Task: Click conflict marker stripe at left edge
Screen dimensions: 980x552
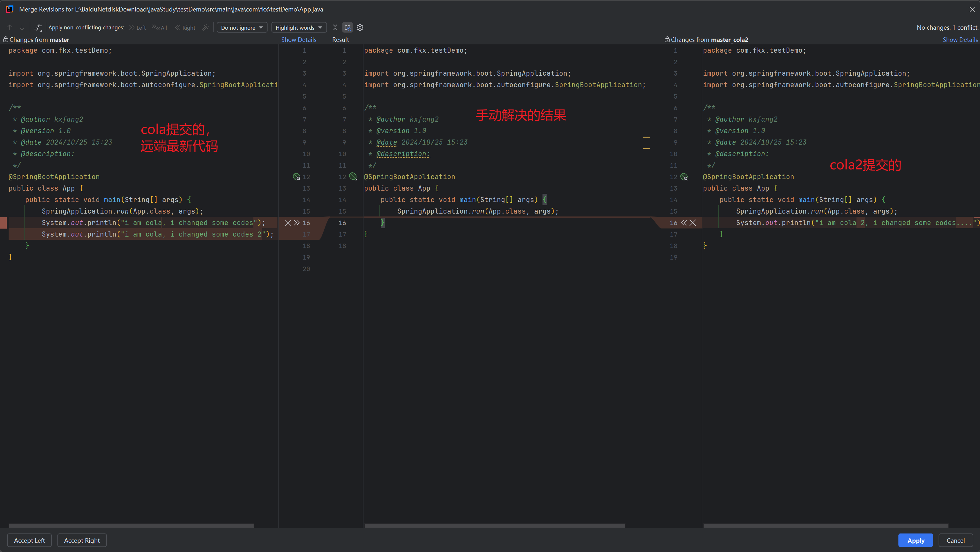Action: tap(4, 223)
